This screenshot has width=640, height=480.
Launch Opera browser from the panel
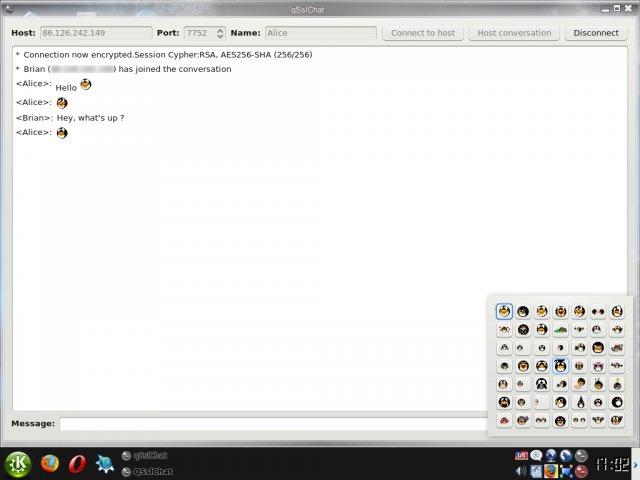coord(77,463)
